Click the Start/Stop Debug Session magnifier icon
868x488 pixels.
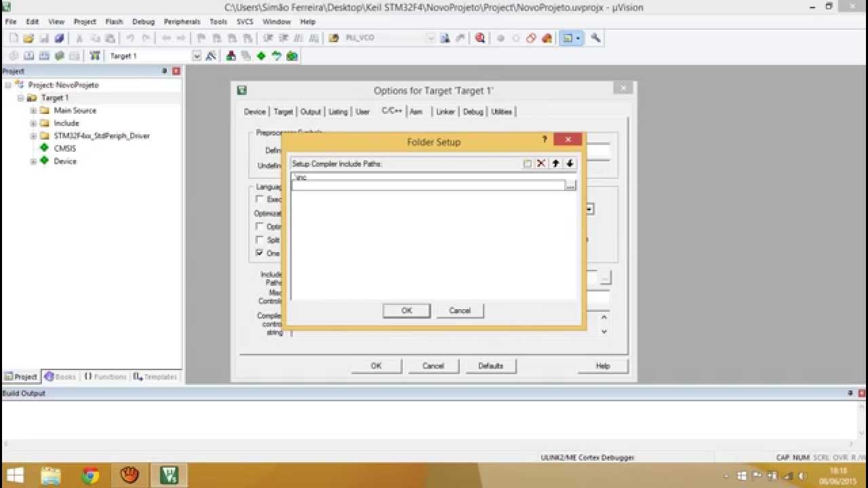(480, 38)
